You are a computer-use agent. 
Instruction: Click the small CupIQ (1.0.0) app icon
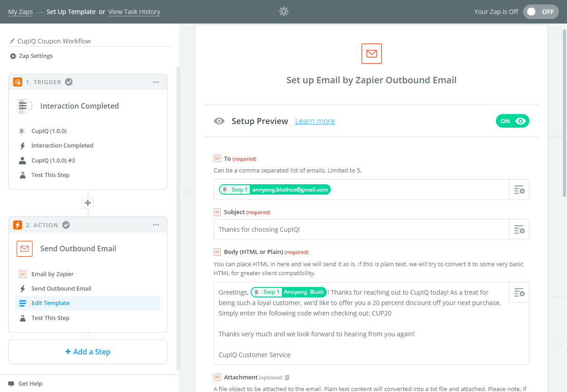22,131
